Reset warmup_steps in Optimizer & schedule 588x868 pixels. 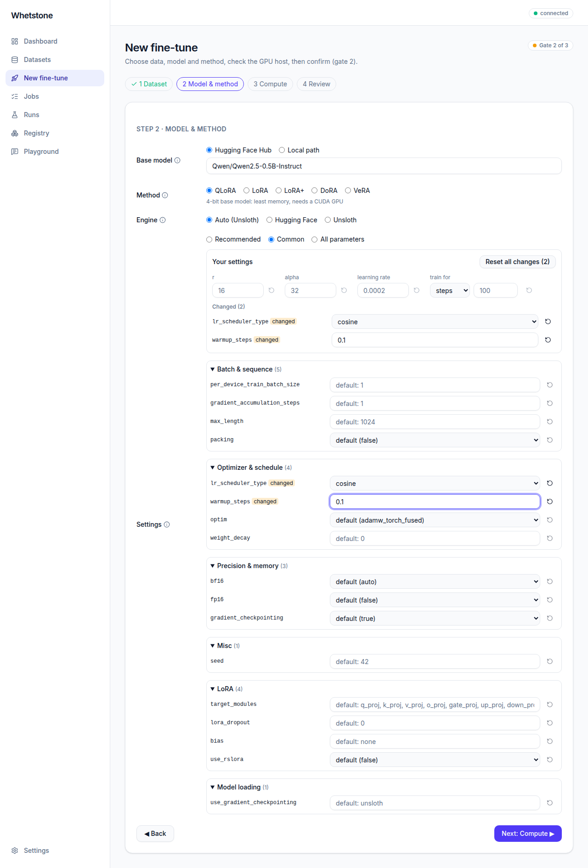tap(550, 502)
